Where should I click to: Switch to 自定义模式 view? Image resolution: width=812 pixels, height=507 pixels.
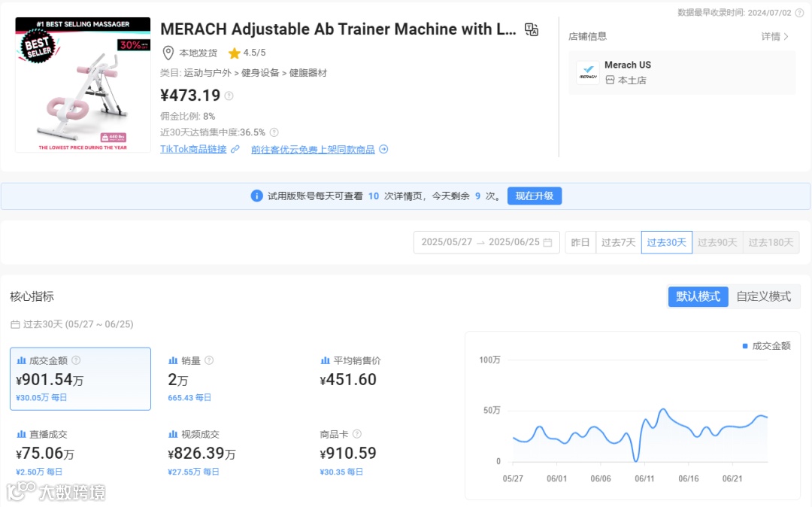pyautogui.click(x=764, y=296)
